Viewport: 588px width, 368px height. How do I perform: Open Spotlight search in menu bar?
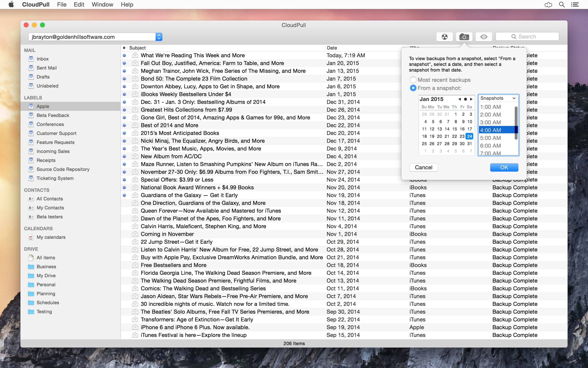[x=562, y=4]
